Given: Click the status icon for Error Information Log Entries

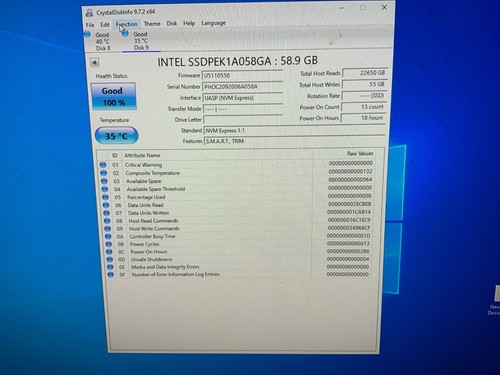Looking at the screenshot, I should 111,275.
